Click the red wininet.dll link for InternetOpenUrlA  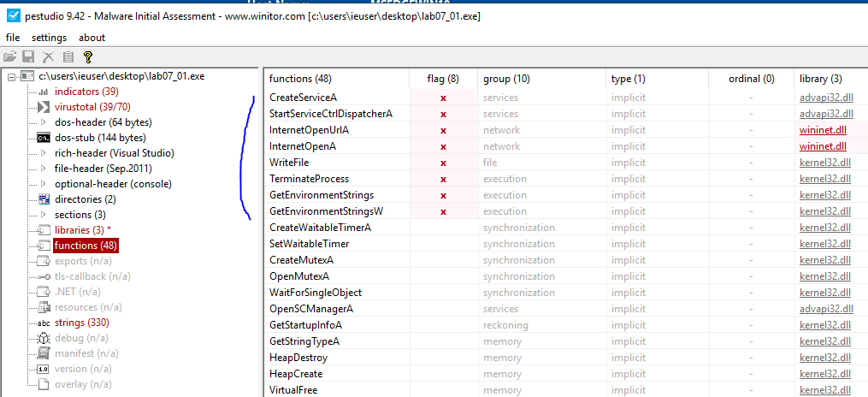(824, 131)
